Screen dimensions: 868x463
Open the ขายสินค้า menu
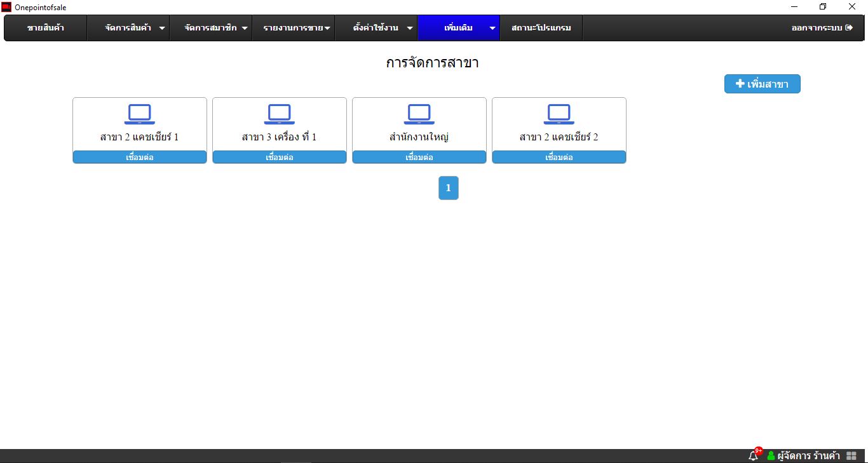pos(46,28)
